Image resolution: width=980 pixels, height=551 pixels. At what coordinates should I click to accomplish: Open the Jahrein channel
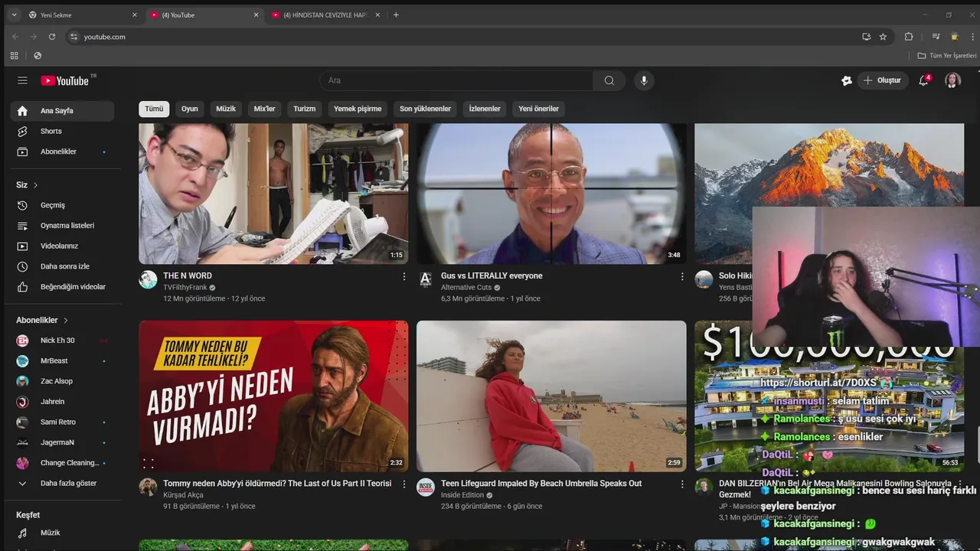pyautogui.click(x=62, y=402)
